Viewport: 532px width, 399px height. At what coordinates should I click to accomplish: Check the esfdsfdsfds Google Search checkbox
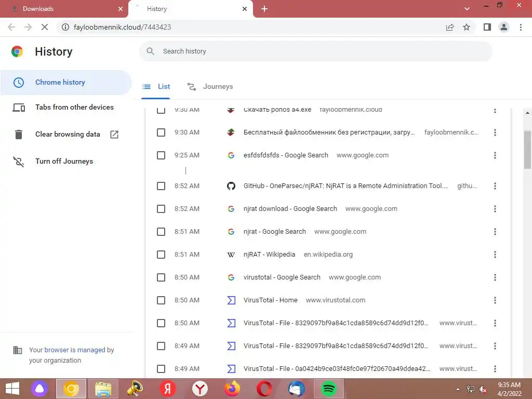pos(161,155)
